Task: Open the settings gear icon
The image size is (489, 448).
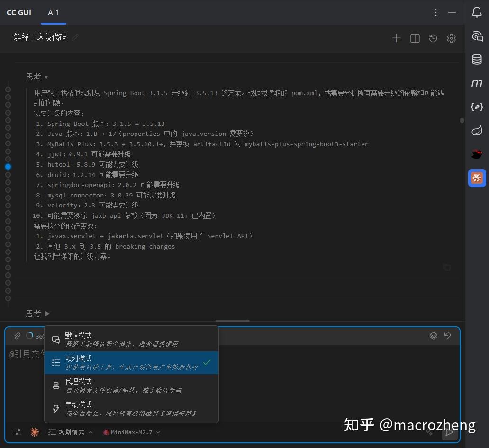Action: [x=451, y=38]
